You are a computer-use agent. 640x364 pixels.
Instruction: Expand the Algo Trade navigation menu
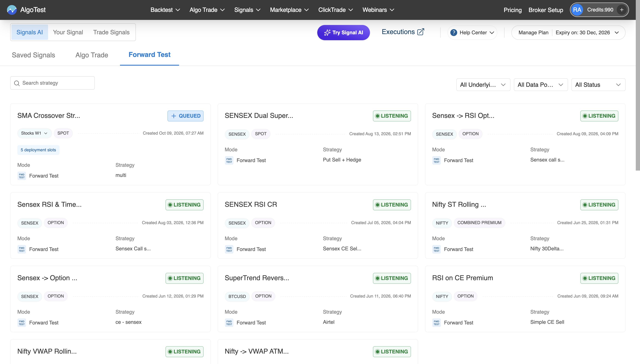tap(207, 10)
